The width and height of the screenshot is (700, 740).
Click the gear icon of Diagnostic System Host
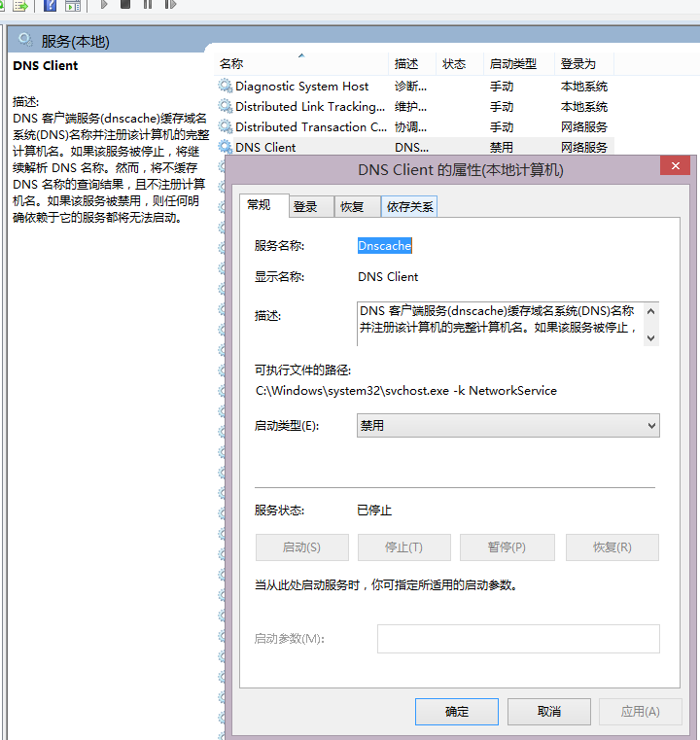(x=225, y=86)
